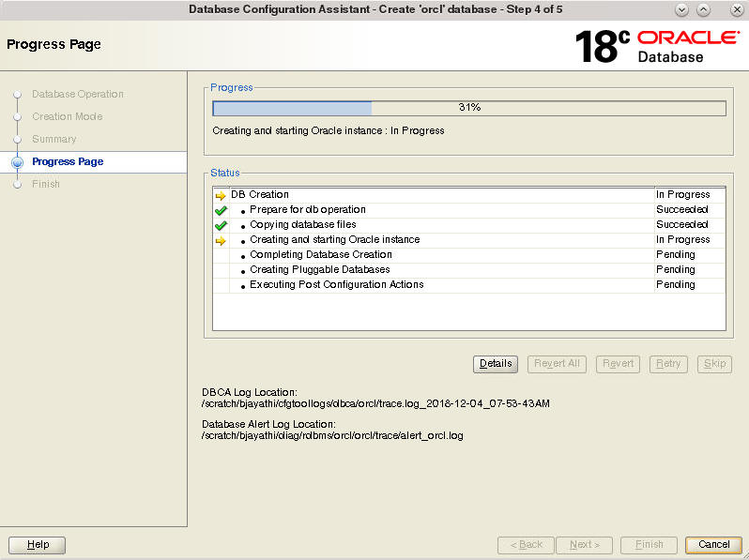Open Help
Screen dimensions: 749x560
38,545
